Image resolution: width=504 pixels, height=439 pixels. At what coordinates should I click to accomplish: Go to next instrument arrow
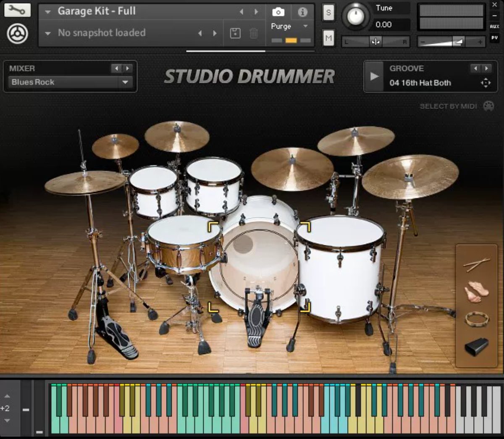pyautogui.click(x=256, y=12)
